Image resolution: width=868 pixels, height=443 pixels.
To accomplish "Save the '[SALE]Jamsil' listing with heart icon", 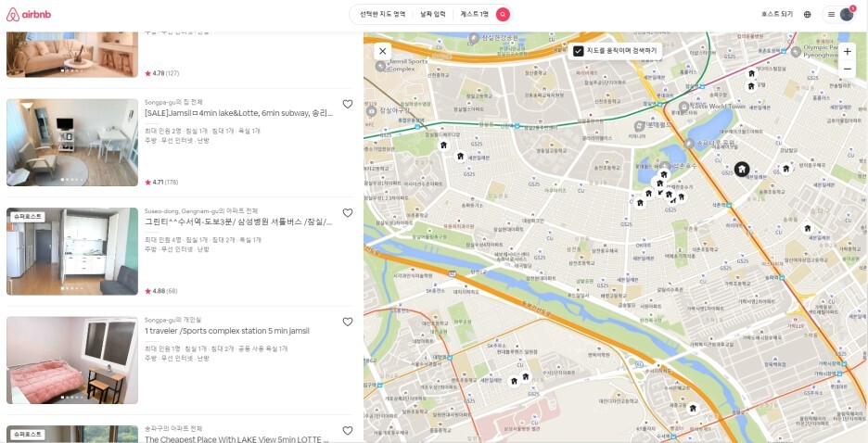I will tap(348, 104).
